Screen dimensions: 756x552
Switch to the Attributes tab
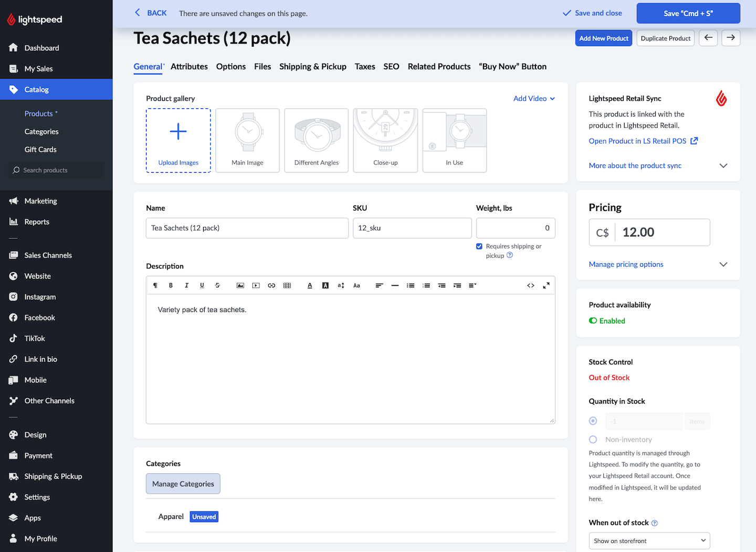pyautogui.click(x=189, y=67)
